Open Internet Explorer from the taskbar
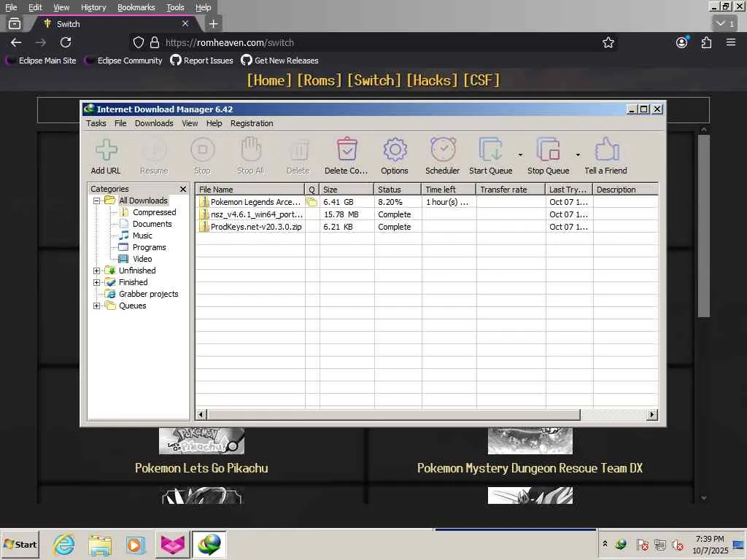 click(x=64, y=544)
